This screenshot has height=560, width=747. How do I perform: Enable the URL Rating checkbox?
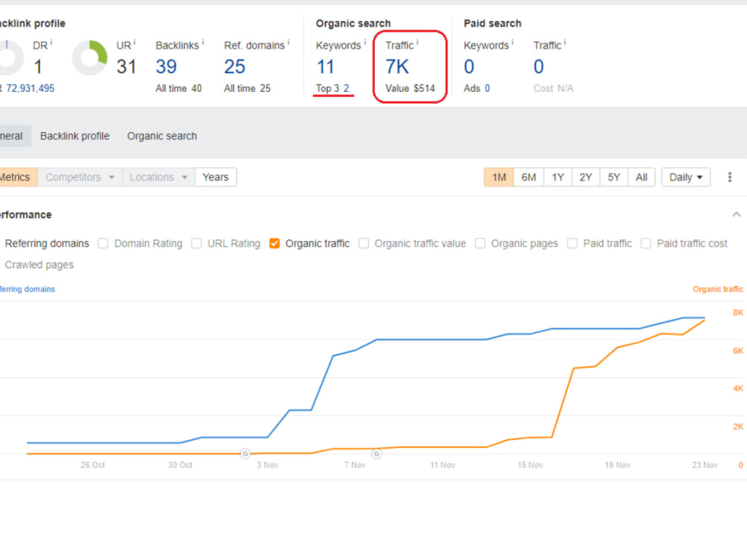196,243
